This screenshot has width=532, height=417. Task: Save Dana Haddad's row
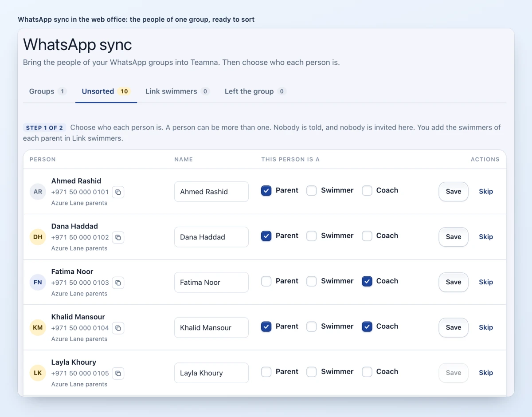coord(454,237)
